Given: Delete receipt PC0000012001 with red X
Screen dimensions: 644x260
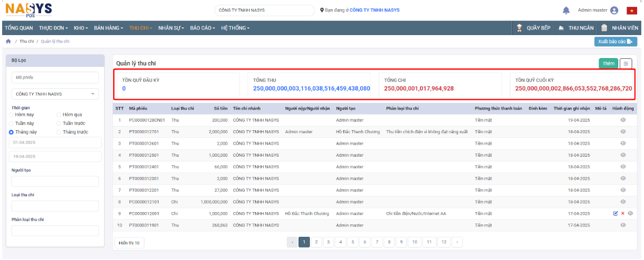Looking at the screenshot, I should tap(622, 214).
